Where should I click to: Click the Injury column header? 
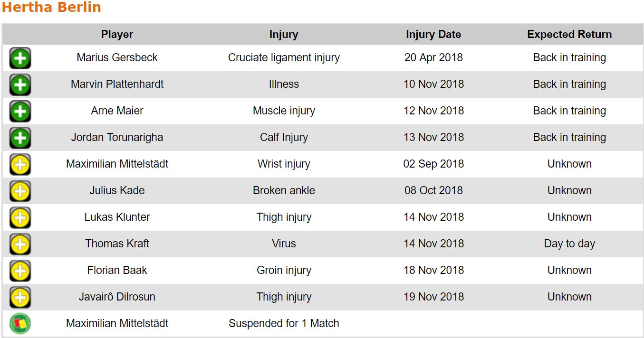click(284, 34)
